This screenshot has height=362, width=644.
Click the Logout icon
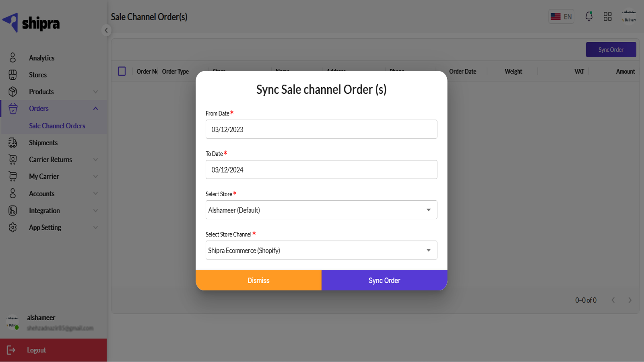coord(11,350)
